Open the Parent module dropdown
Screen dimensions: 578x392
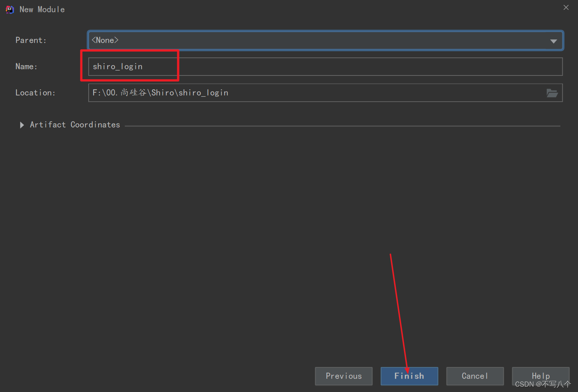[x=325, y=40]
